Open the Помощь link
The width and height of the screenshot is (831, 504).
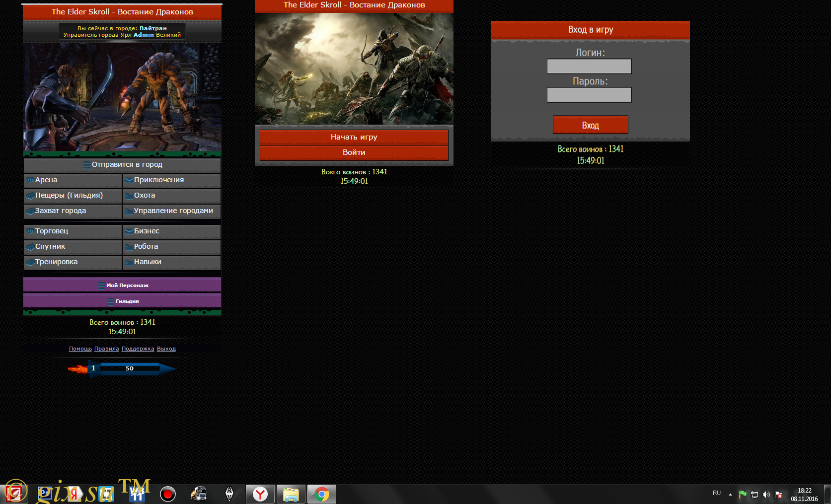pyautogui.click(x=80, y=349)
